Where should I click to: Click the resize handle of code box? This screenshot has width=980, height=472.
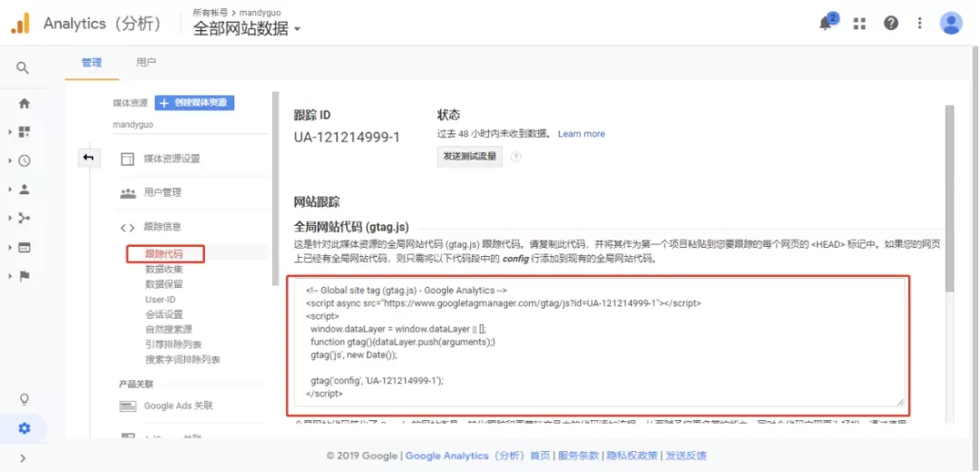click(x=900, y=402)
